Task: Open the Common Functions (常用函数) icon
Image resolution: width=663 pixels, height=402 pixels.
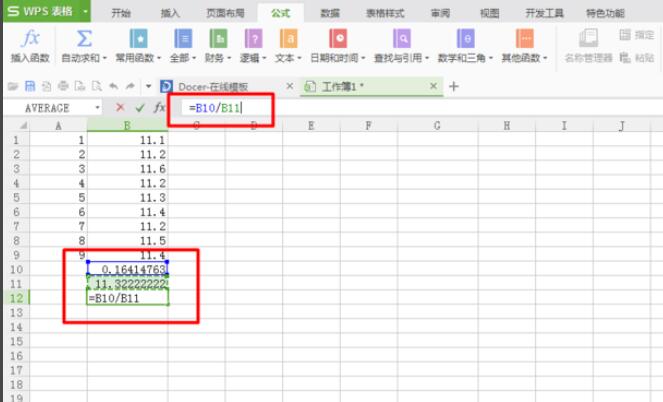Action: pyautogui.click(x=136, y=40)
